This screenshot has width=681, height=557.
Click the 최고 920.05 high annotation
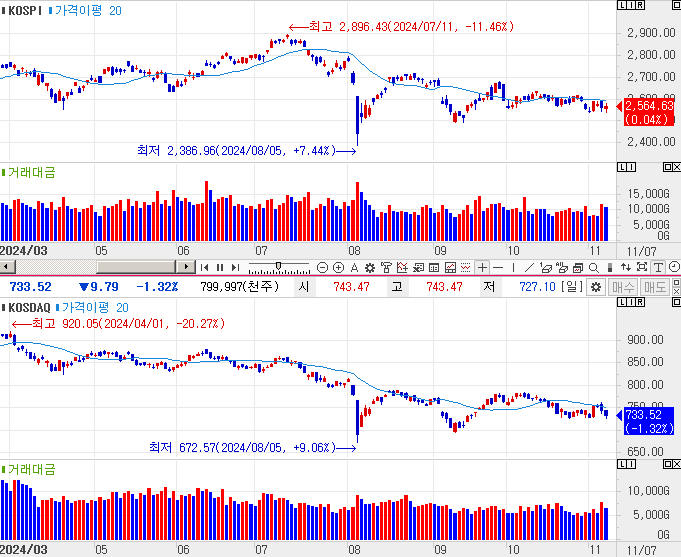coord(118,324)
